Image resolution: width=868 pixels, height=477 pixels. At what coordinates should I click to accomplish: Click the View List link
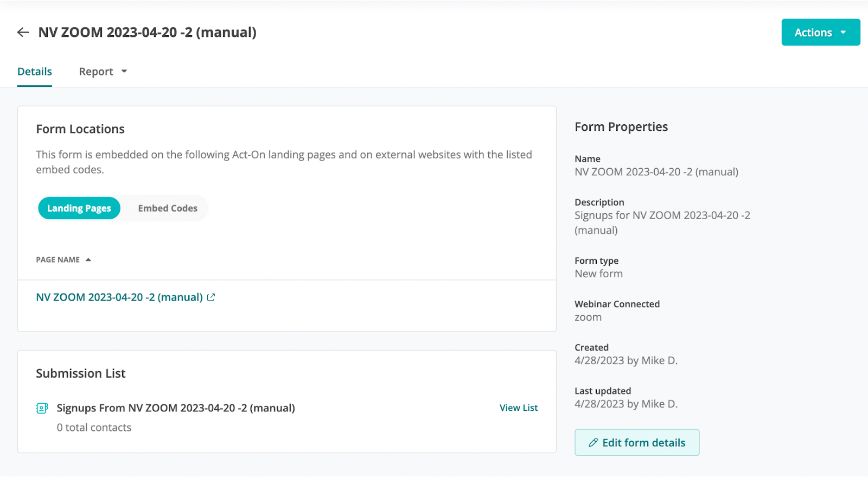tap(519, 408)
